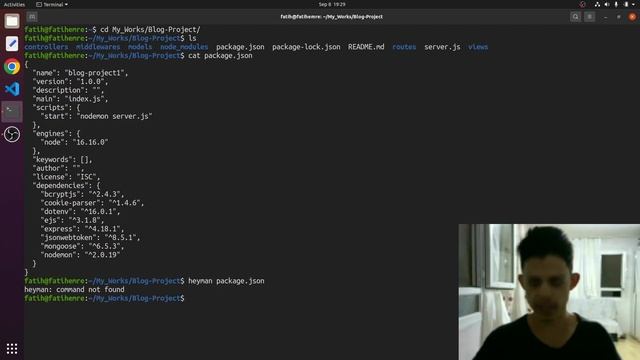The height and width of the screenshot is (360, 640).
Task: Click the "main": "index.js" line
Action: (70, 99)
